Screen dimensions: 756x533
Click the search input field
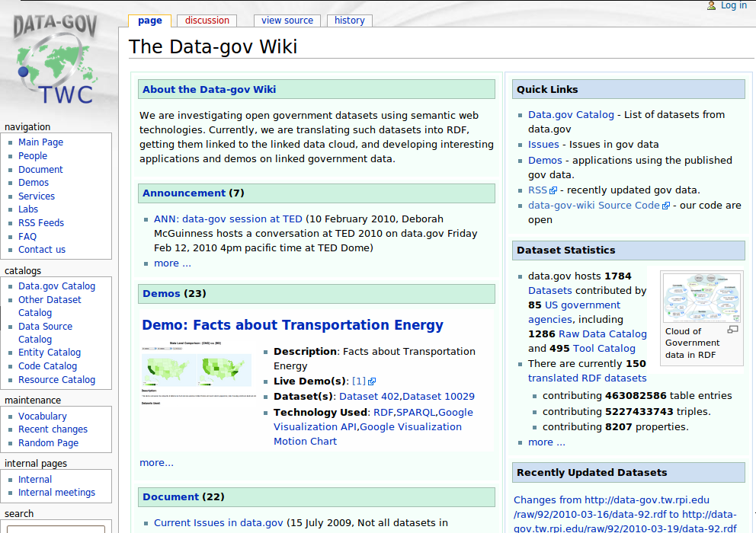(x=56, y=528)
